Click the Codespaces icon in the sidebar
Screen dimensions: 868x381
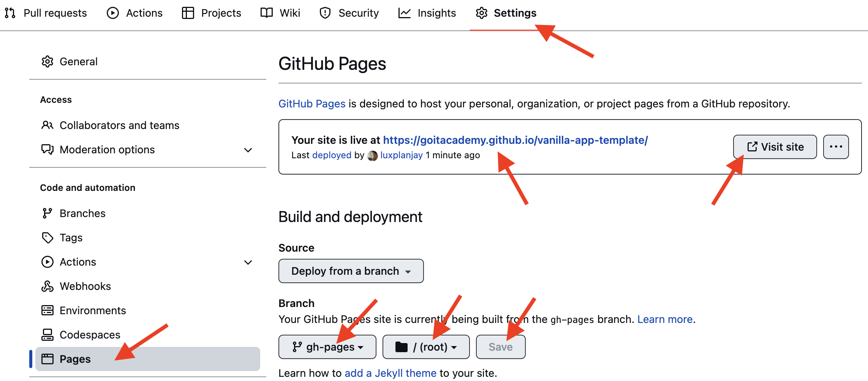click(47, 334)
